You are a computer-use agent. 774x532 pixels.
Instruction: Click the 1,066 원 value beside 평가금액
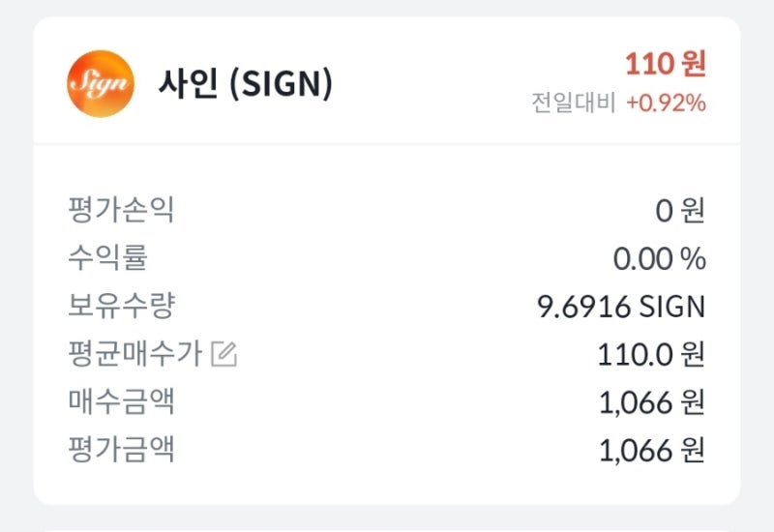pos(653,451)
